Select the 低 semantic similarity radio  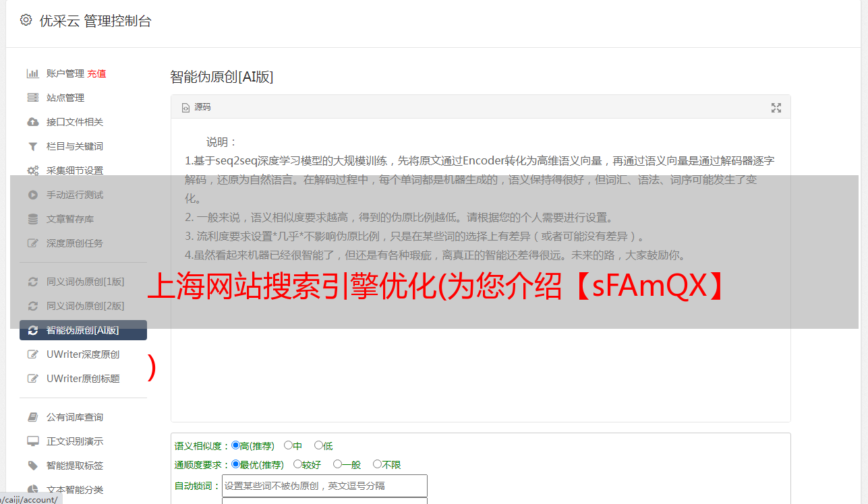coord(318,445)
